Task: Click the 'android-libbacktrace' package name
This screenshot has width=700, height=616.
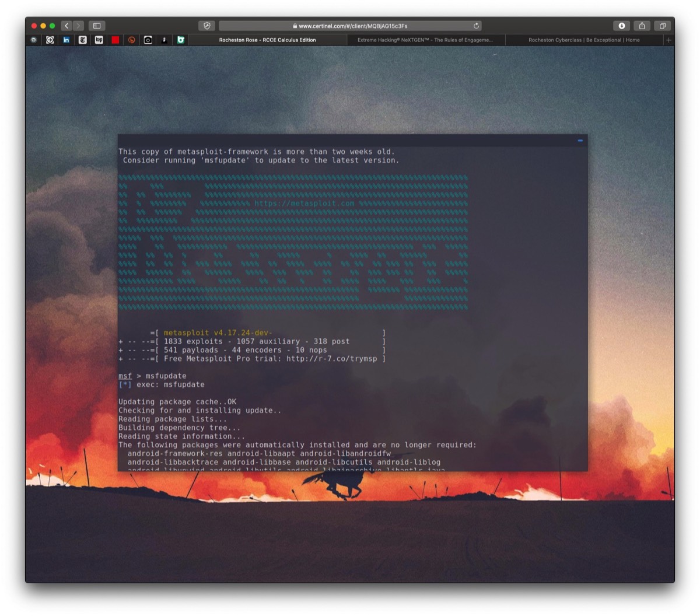Action: point(173,462)
